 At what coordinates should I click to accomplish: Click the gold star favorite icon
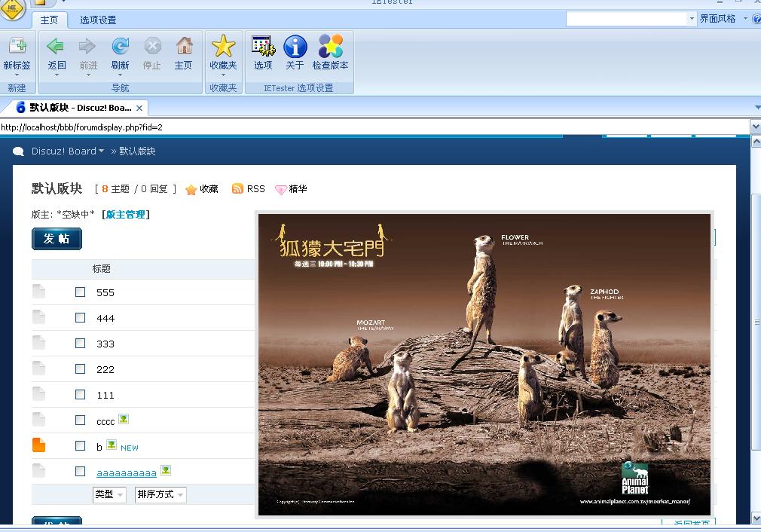tap(191, 190)
